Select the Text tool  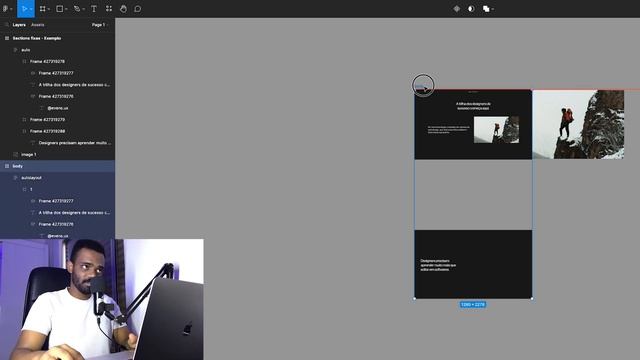[94, 9]
